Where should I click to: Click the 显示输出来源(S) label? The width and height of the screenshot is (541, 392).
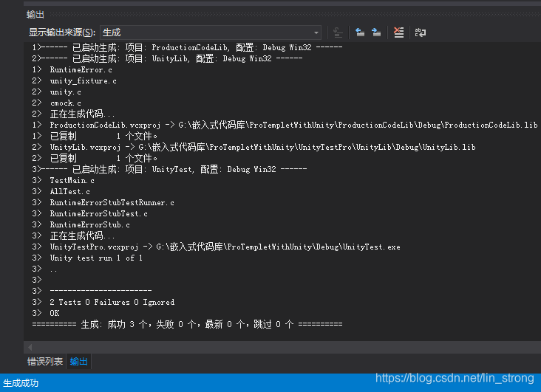[62, 32]
